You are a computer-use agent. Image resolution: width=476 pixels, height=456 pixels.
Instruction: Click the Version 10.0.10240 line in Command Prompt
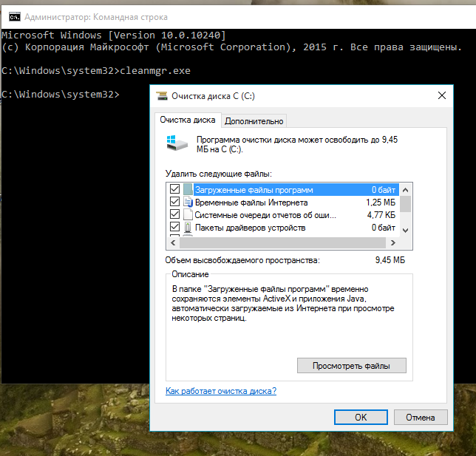pos(114,35)
